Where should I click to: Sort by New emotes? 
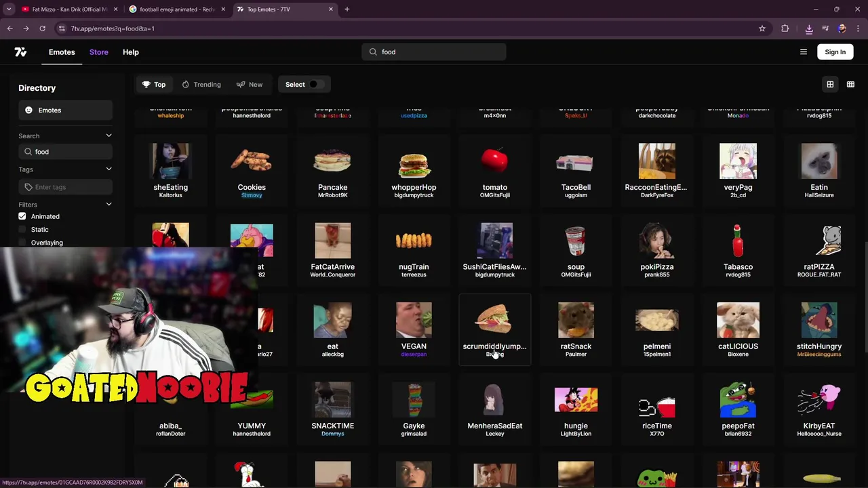click(250, 85)
